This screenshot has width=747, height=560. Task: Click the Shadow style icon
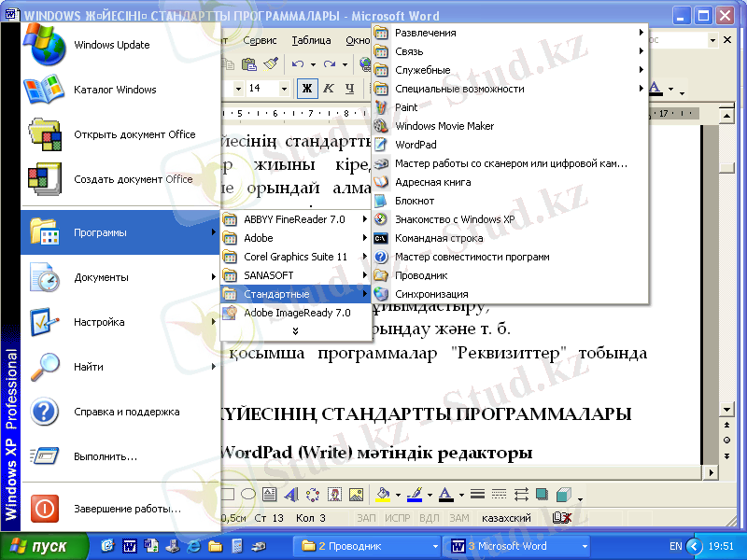(x=543, y=495)
